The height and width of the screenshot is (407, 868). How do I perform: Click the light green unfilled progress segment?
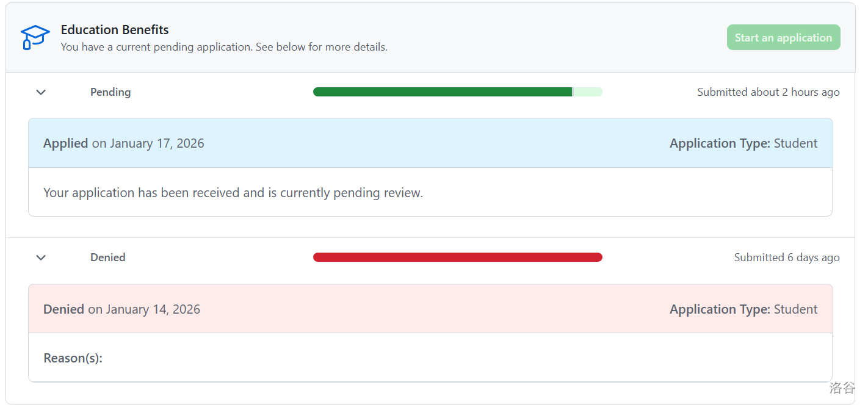[x=587, y=92]
